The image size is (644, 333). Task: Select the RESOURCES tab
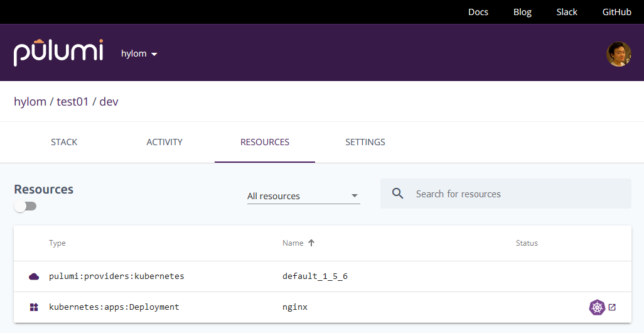pos(265,142)
